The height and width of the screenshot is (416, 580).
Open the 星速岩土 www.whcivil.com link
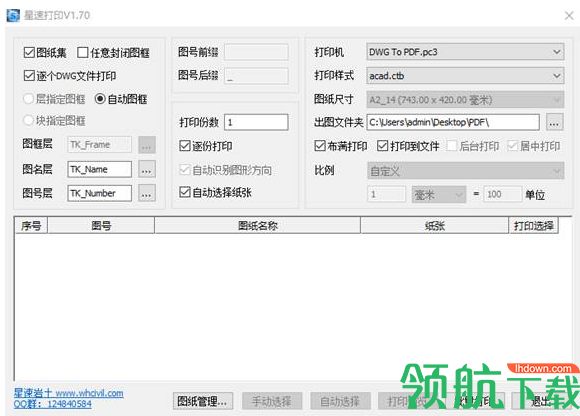(68, 393)
